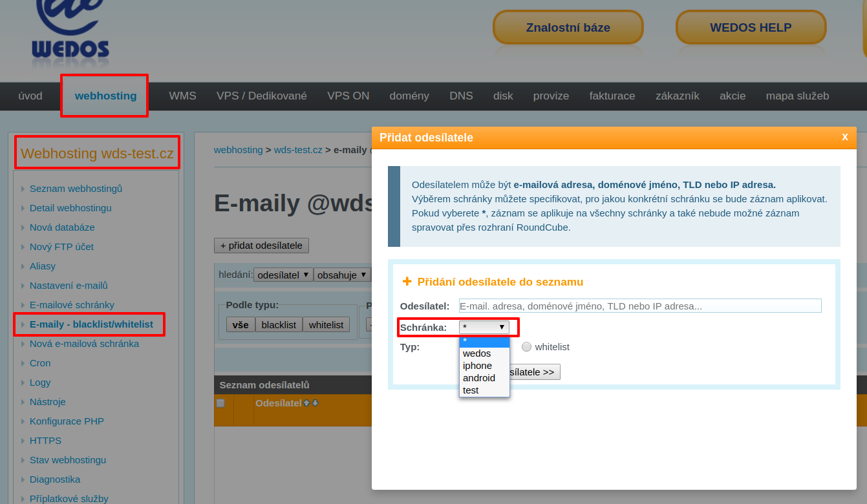Screen dimensions: 867x504
Task: Close the Přidat odesílatele dialog with X
Action: (844, 137)
